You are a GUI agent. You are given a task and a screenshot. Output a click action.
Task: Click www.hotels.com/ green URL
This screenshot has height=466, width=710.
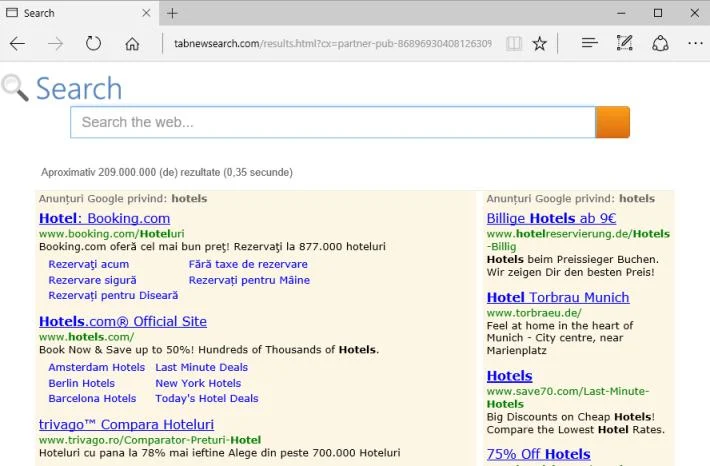(86, 337)
